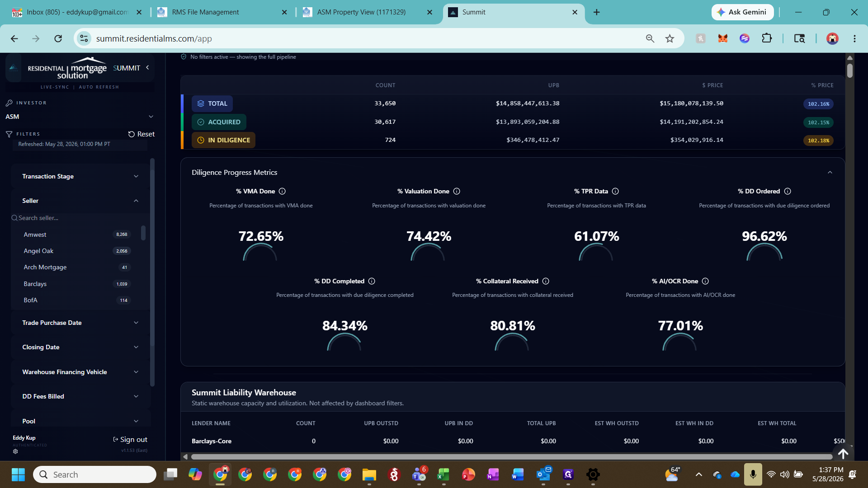
Task: Open the Chrome zoom magnifier icon
Action: [x=650, y=39]
